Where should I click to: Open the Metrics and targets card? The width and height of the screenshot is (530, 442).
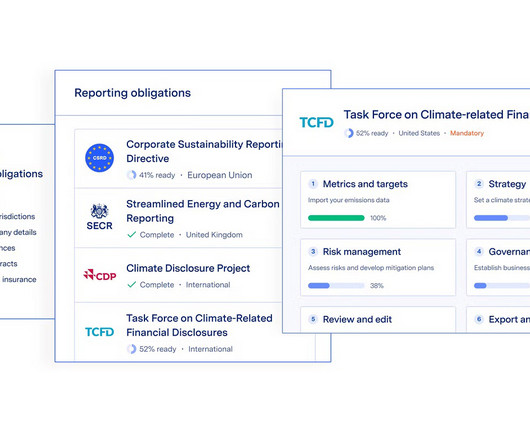[x=378, y=200]
